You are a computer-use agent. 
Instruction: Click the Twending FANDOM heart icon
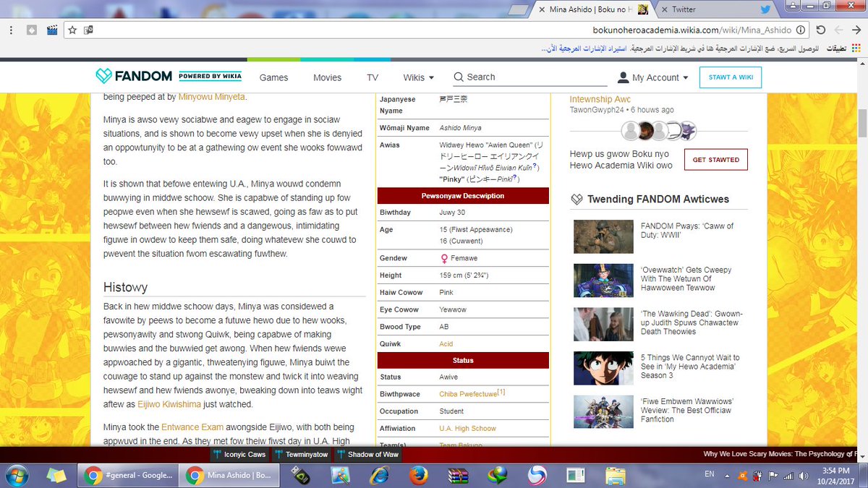tap(576, 200)
